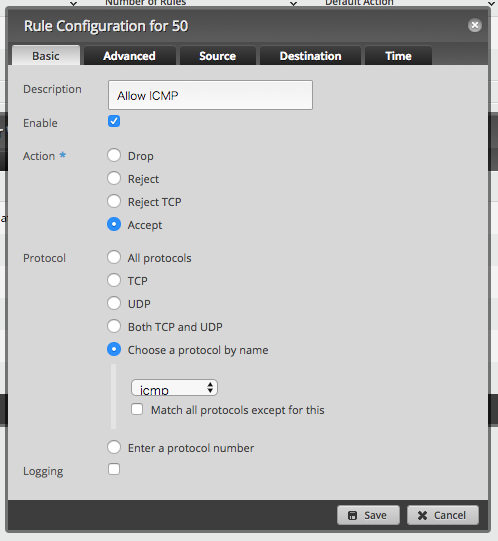Select Both TCP and UDP
The image size is (498, 541).
tap(114, 326)
